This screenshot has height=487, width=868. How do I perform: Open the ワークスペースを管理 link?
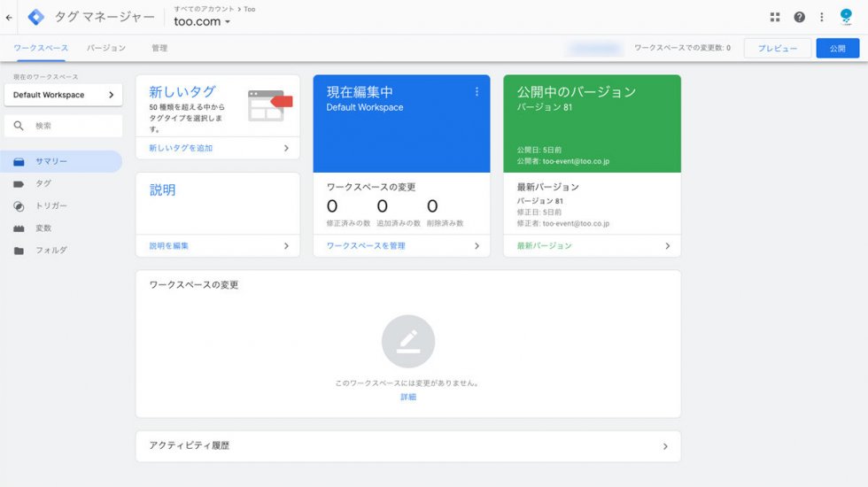coord(366,246)
